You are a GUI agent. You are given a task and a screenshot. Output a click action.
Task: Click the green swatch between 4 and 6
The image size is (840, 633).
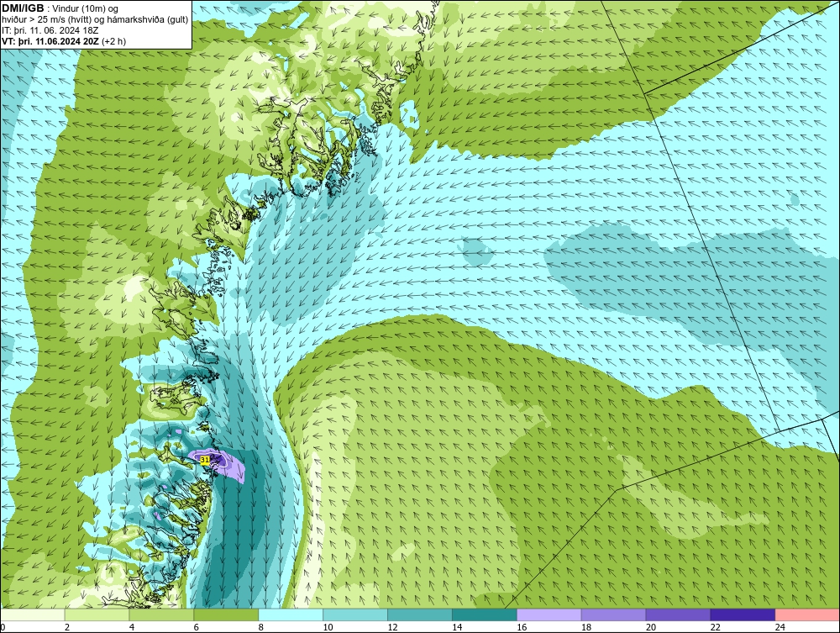coord(161,615)
